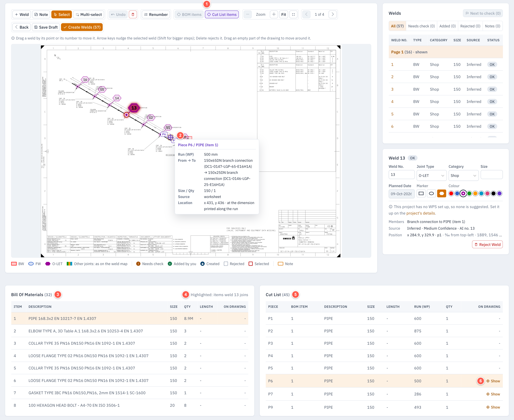The image size is (514, 420).
Task: Pick the black colour swatch
Action: click(493, 193)
